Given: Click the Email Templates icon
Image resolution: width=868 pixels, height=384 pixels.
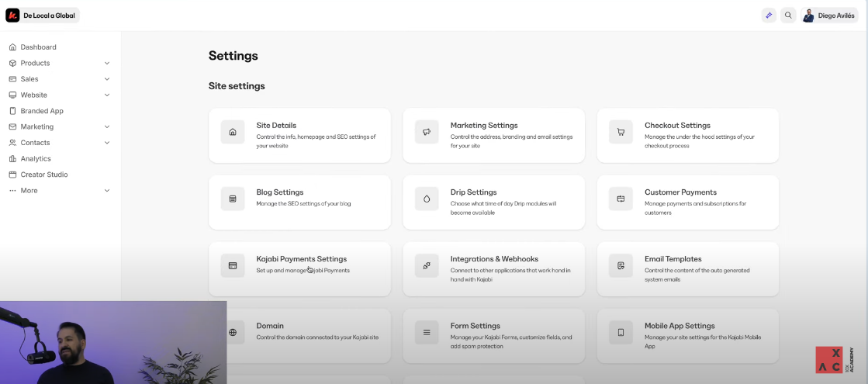Looking at the screenshot, I should [621, 265].
